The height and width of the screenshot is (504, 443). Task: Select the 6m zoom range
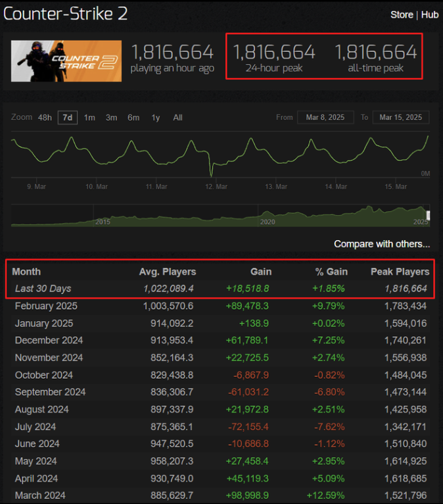[133, 118]
